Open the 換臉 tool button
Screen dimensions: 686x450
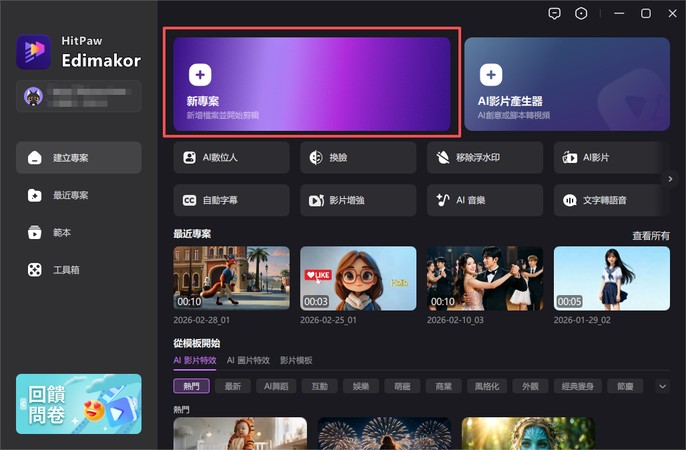coord(358,157)
